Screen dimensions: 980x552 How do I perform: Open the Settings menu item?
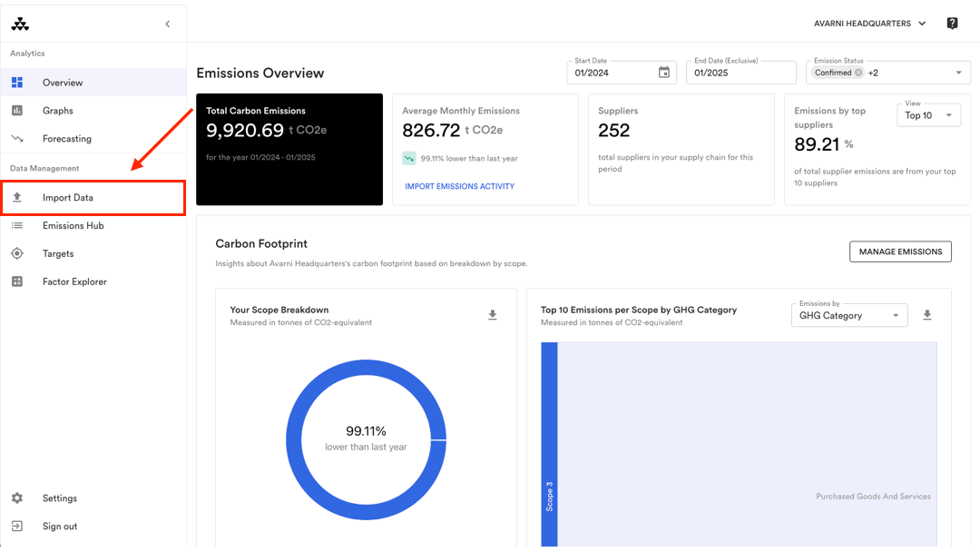click(93, 498)
